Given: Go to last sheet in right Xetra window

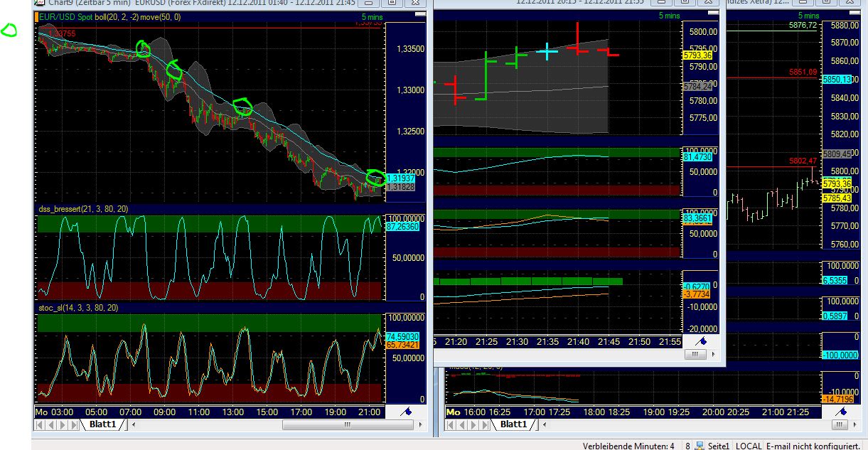Looking at the screenshot, I should pyautogui.click(x=485, y=424).
